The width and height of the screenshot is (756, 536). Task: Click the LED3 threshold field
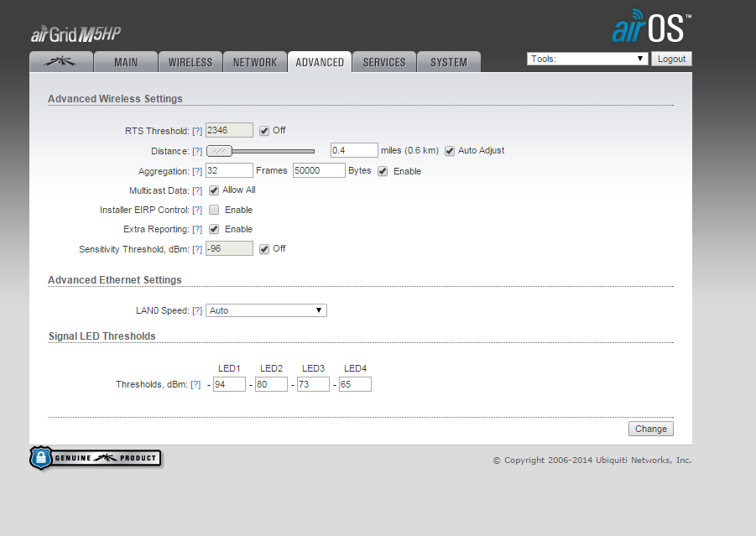pos(314,384)
